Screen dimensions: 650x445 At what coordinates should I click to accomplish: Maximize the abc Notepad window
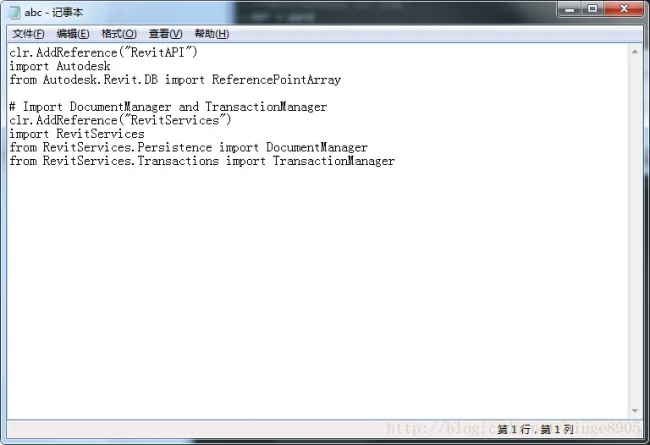click(592, 9)
